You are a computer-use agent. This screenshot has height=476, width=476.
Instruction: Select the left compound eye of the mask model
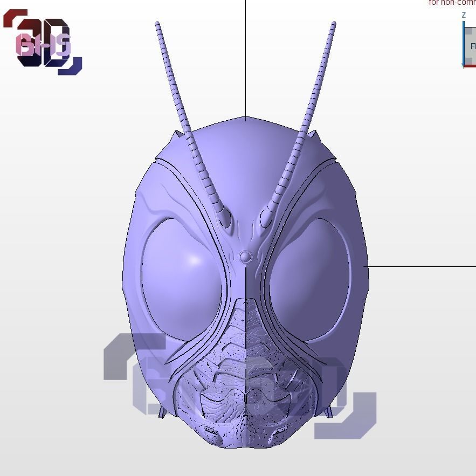(182, 279)
